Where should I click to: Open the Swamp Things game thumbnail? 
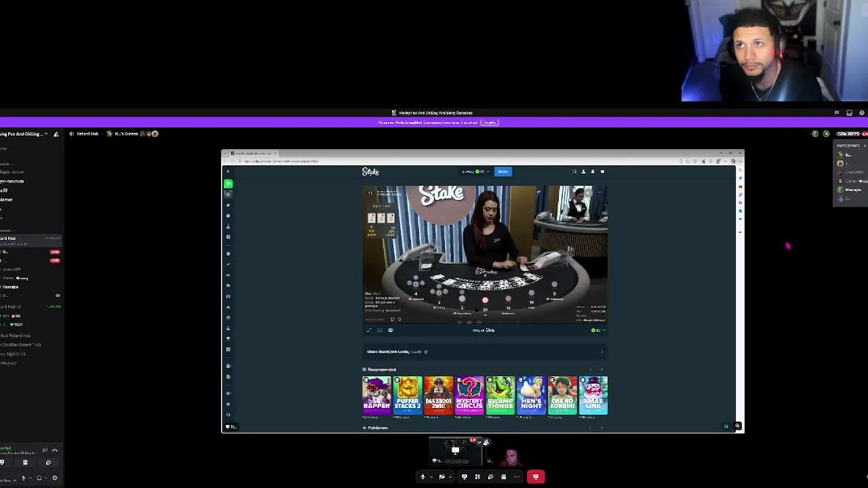click(500, 395)
